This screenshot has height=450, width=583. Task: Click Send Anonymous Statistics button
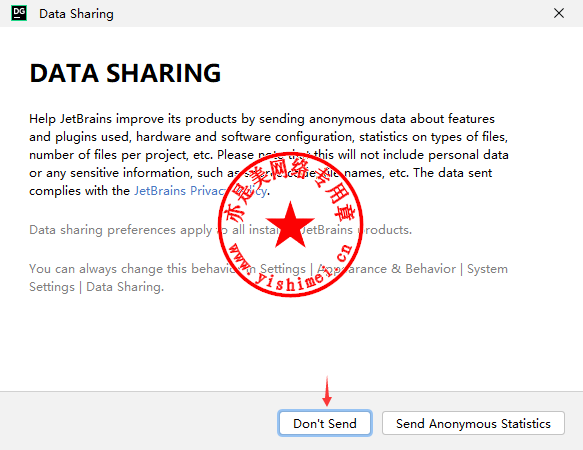(x=473, y=423)
